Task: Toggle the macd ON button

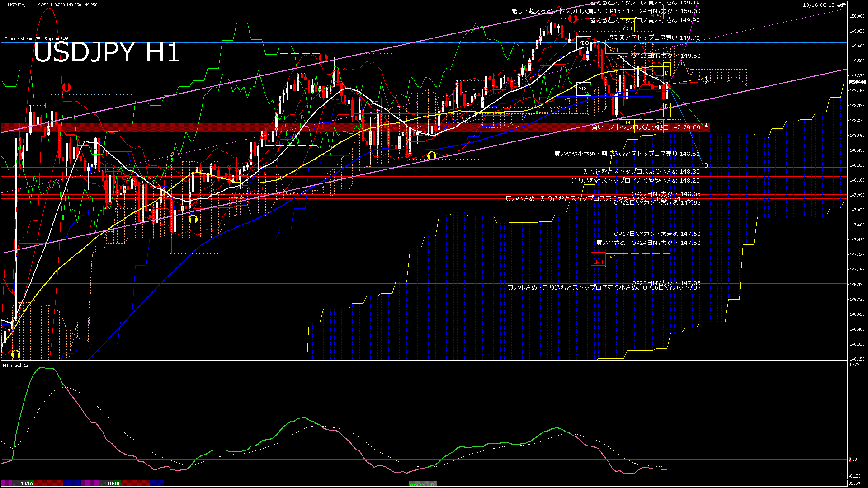Action: click(x=423, y=483)
